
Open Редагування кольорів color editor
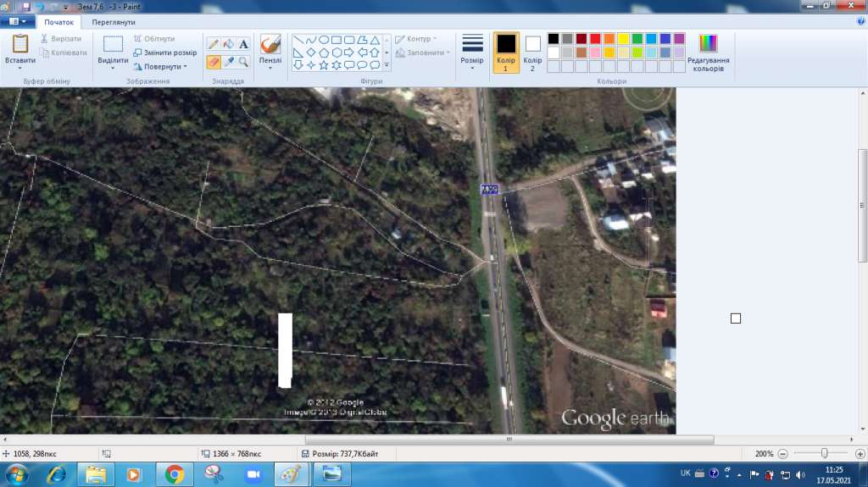click(707, 53)
